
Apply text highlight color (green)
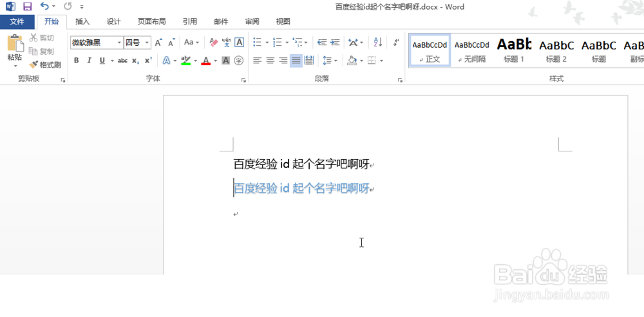pyautogui.click(x=185, y=61)
